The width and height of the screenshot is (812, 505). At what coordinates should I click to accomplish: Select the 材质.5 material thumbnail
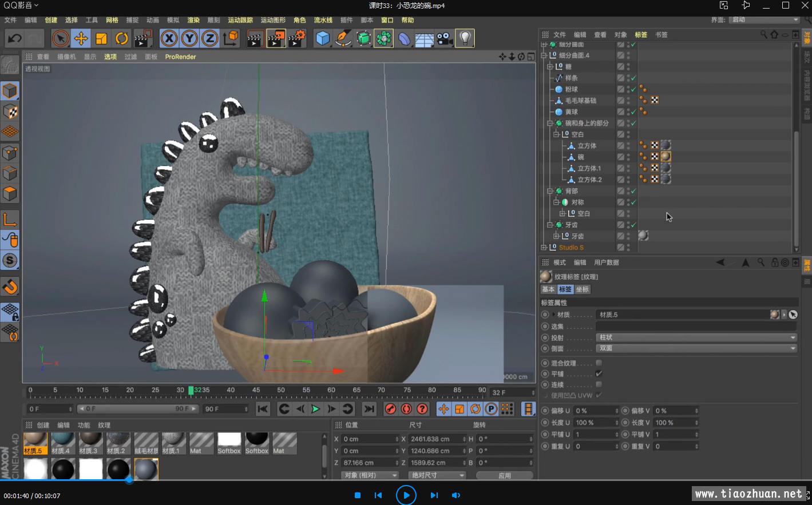(x=35, y=443)
